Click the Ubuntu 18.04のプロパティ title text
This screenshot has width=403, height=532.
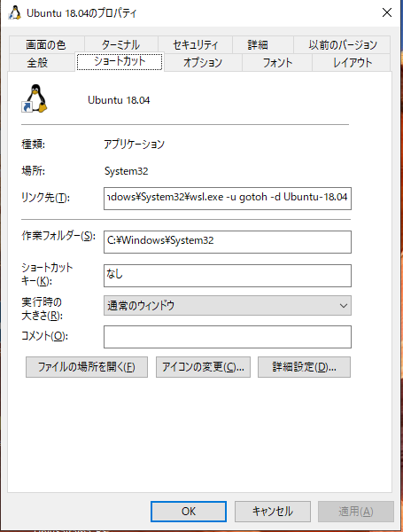point(81,13)
